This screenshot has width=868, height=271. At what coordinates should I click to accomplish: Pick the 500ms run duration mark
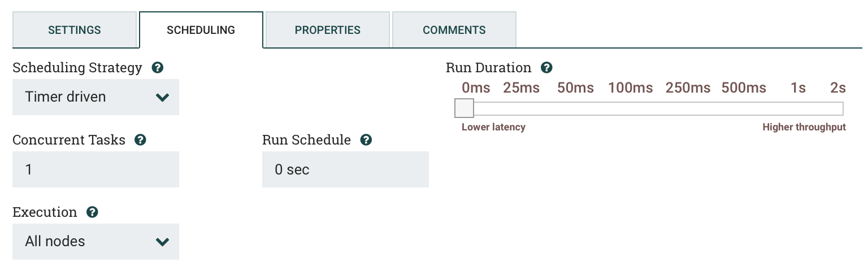(x=744, y=88)
